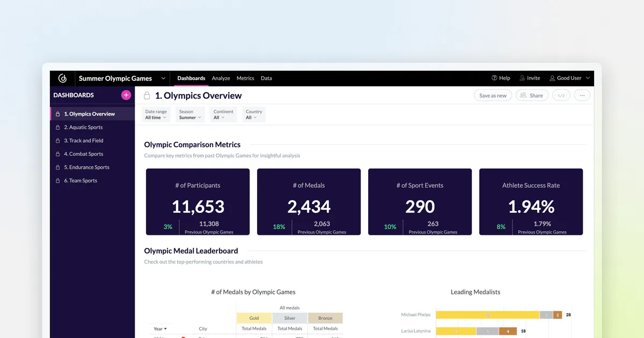Click the Help question mark icon

point(494,78)
